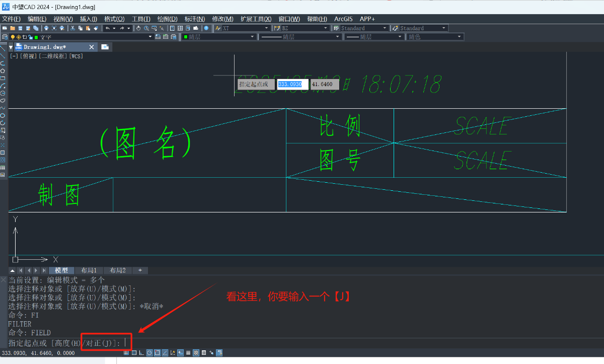Toggle Ortho mode in status bar
Viewport: 604px width, 364px height.
(x=141, y=353)
